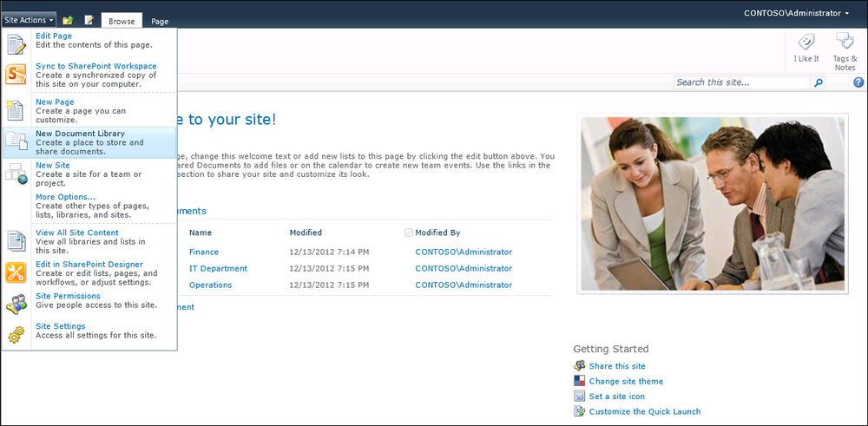Click the New Page icon in menu
Screen dimensions: 868x426
coord(16,110)
